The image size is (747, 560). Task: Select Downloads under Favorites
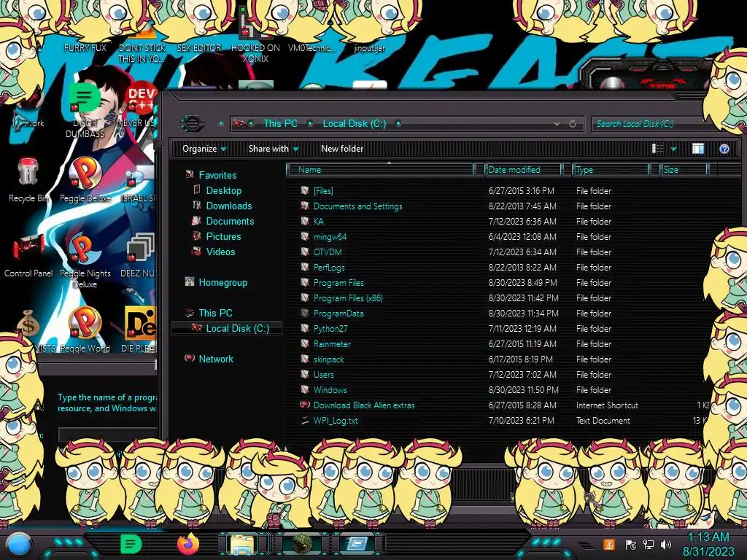click(x=228, y=206)
